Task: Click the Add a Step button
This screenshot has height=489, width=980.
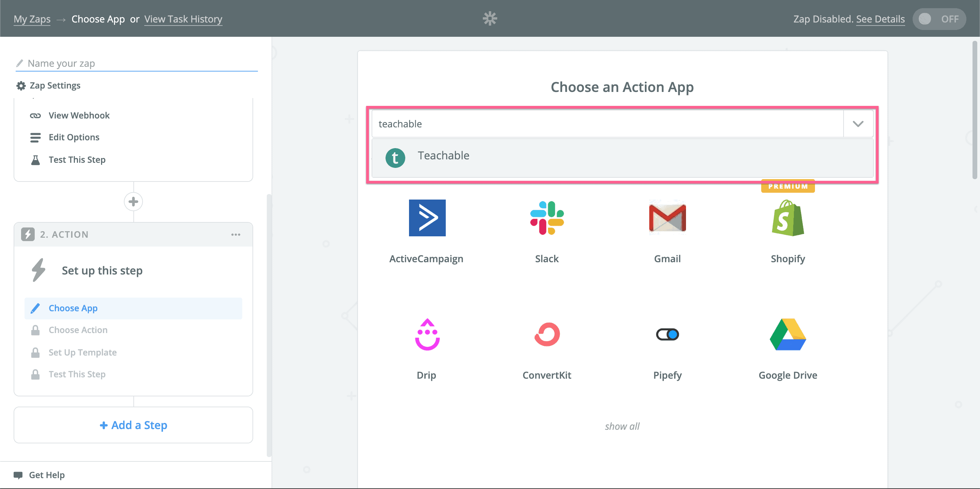Action: pos(133,425)
